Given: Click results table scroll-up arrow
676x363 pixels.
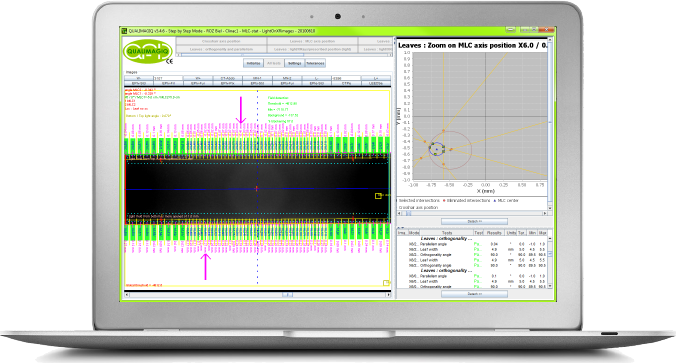Looking at the screenshot, I should click(x=550, y=238).
